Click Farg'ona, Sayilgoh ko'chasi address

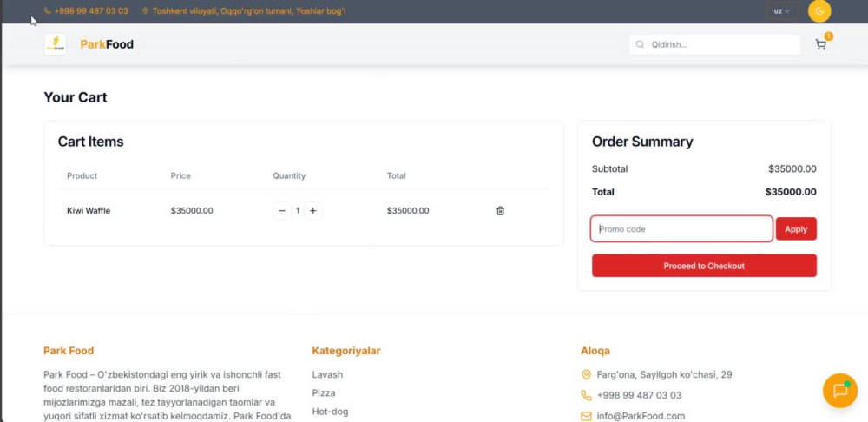664,374
